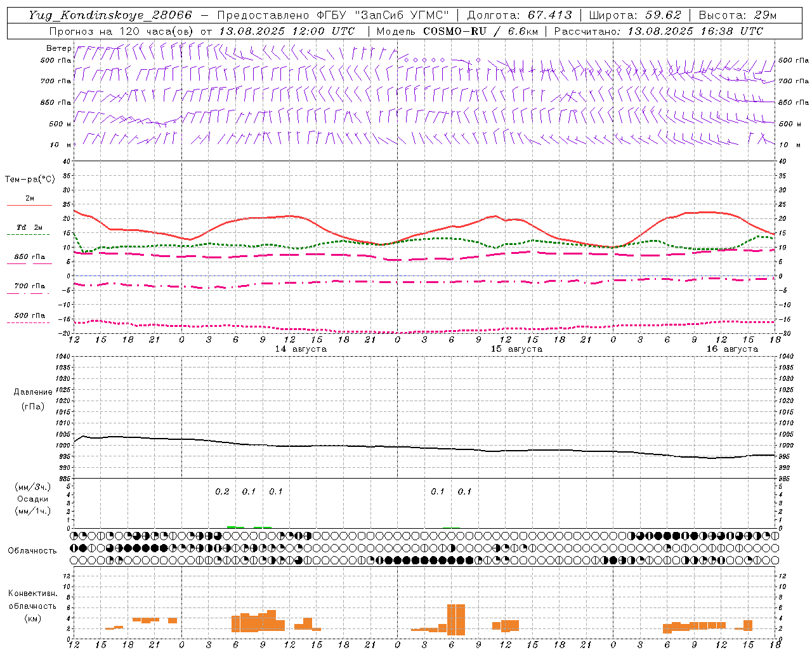Click the 'Ветер' wind panel label

pos(58,48)
